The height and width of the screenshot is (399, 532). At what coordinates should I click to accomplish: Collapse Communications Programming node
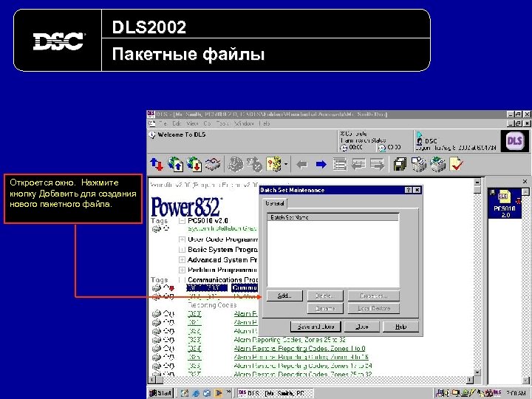tap(183, 280)
